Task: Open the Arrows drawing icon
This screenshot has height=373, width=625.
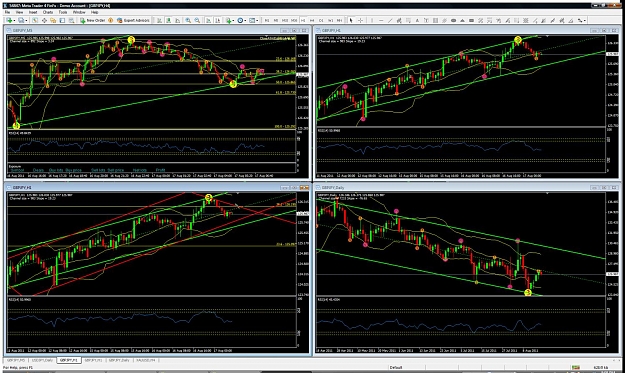Action: click(580, 20)
